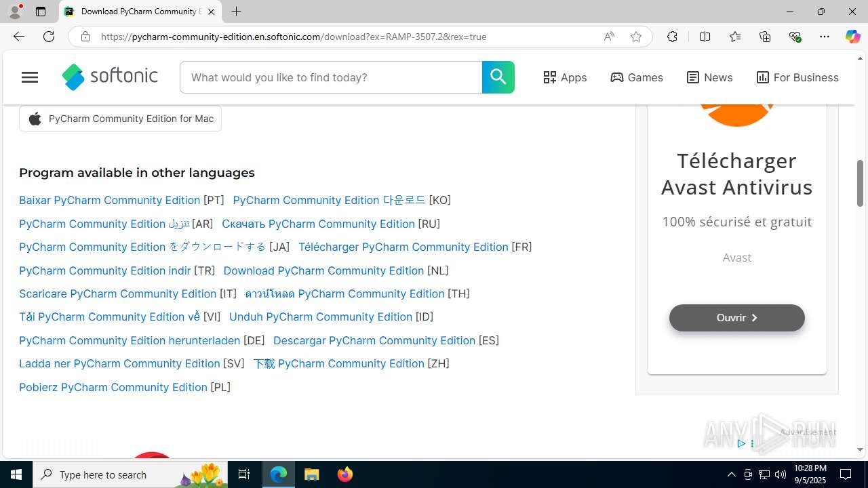868x488 pixels.
Task: Click the page vertical scrollbar thumb
Action: pos(860,183)
